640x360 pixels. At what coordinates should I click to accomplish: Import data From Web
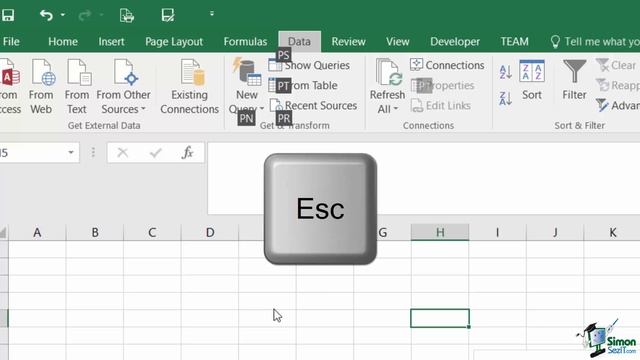41,87
